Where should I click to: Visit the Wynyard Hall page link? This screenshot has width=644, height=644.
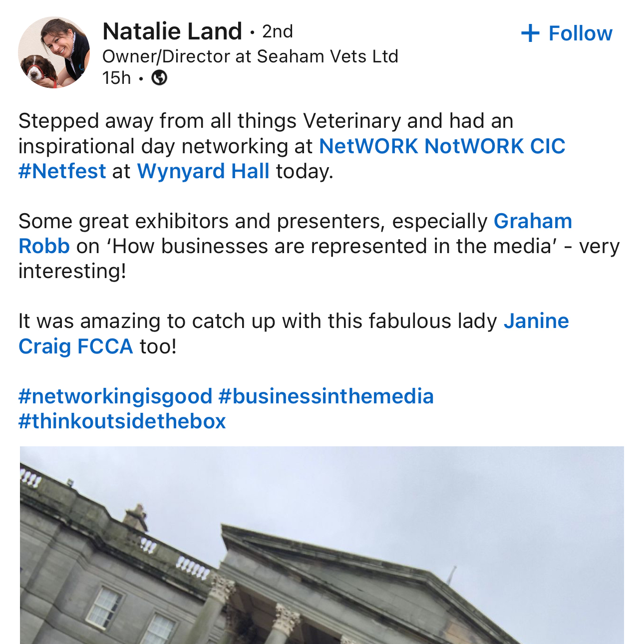[x=203, y=171]
